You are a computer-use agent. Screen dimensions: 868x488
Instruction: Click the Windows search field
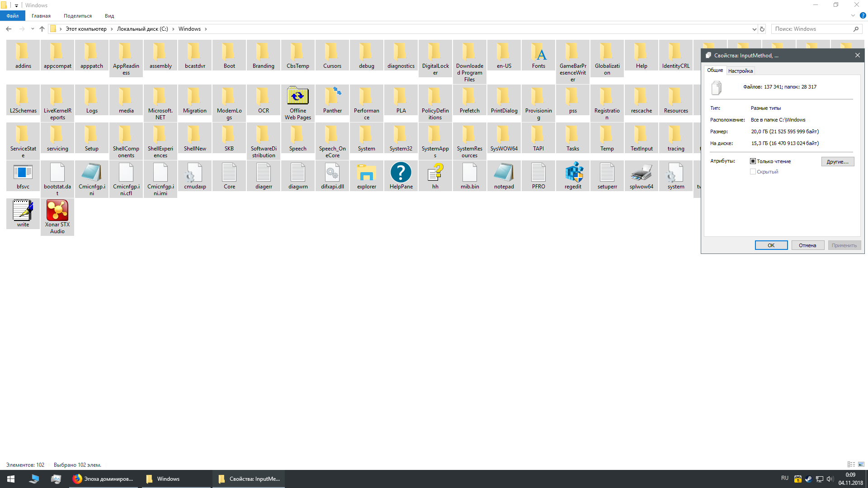coord(811,29)
